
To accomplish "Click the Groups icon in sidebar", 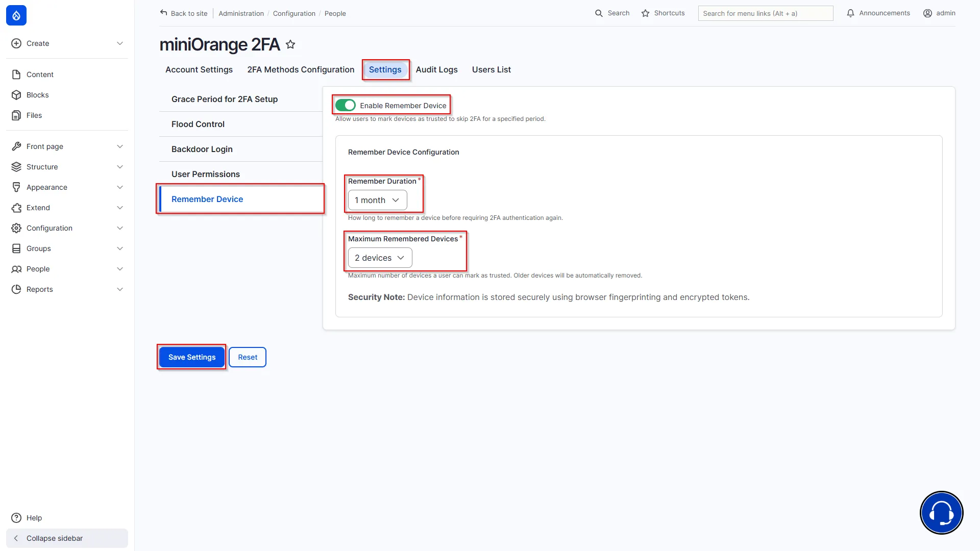I will 16,248.
